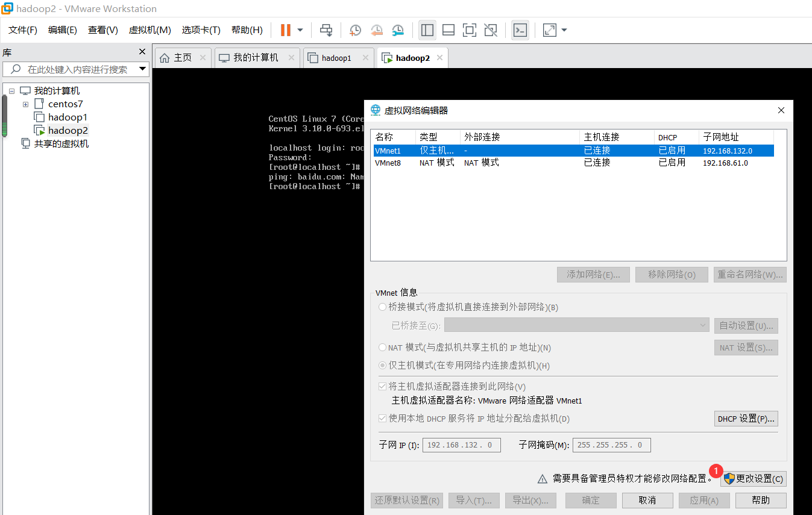Close the 虚拟网络编辑器 dialog

point(781,110)
